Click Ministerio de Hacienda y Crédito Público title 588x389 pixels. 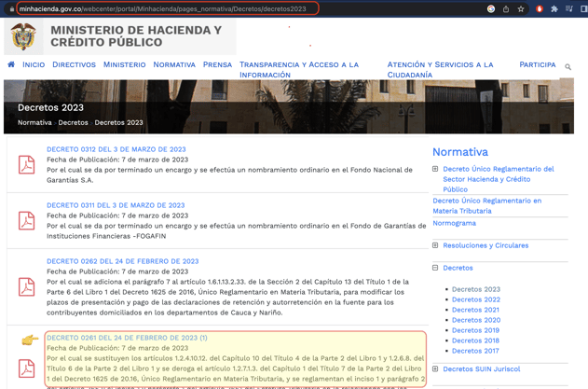click(136, 36)
